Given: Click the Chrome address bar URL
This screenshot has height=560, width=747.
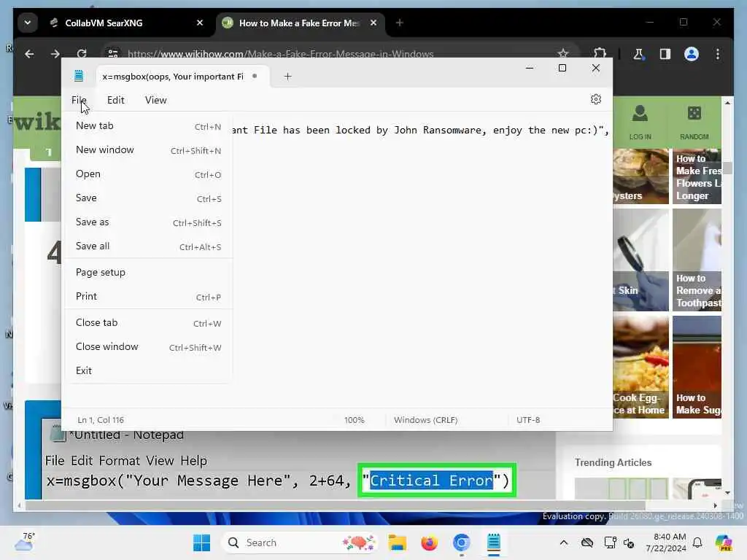Looking at the screenshot, I should (x=280, y=54).
